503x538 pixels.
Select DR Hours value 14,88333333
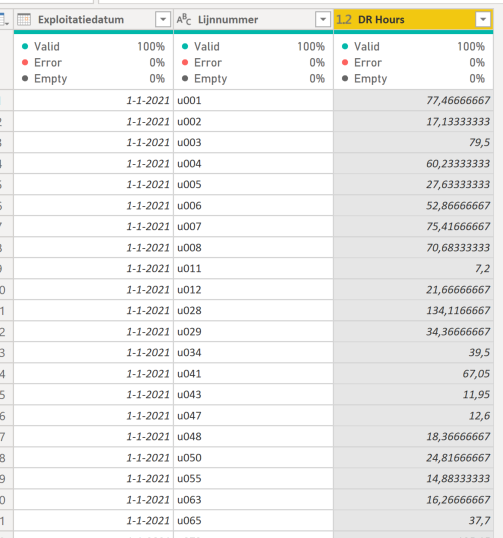[x=413, y=479]
